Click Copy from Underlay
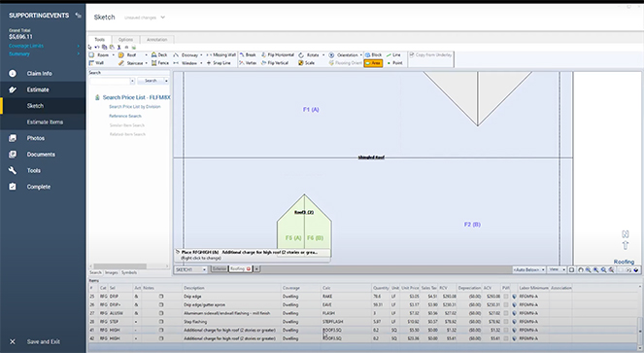The height and width of the screenshot is (353, 644). pos(431,54)
